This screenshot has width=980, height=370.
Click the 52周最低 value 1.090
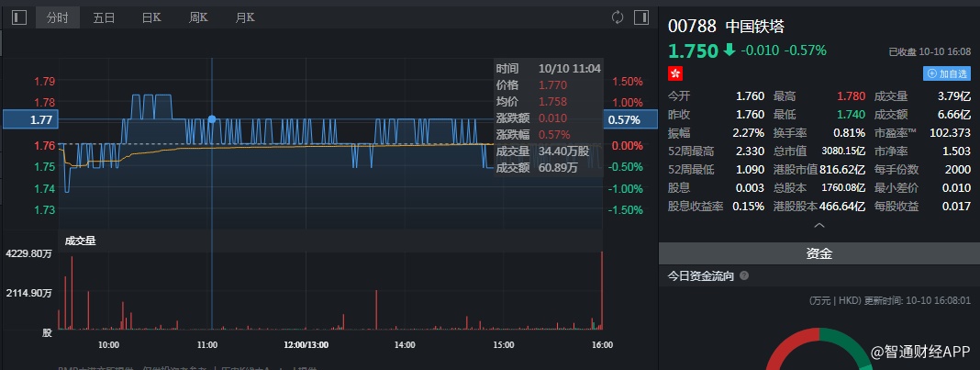750,169
